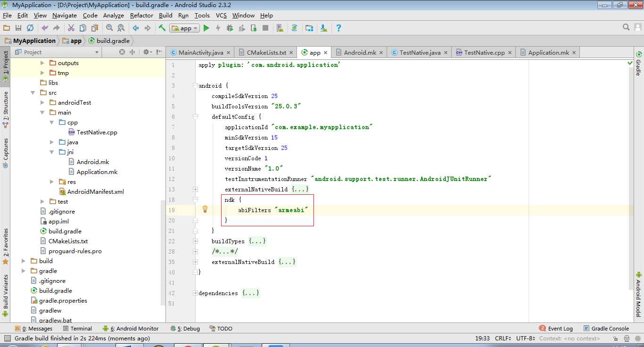This screenshot has height=347, width=644.
Task: Open the SDK Manager icon
Action: click(323, 28)
